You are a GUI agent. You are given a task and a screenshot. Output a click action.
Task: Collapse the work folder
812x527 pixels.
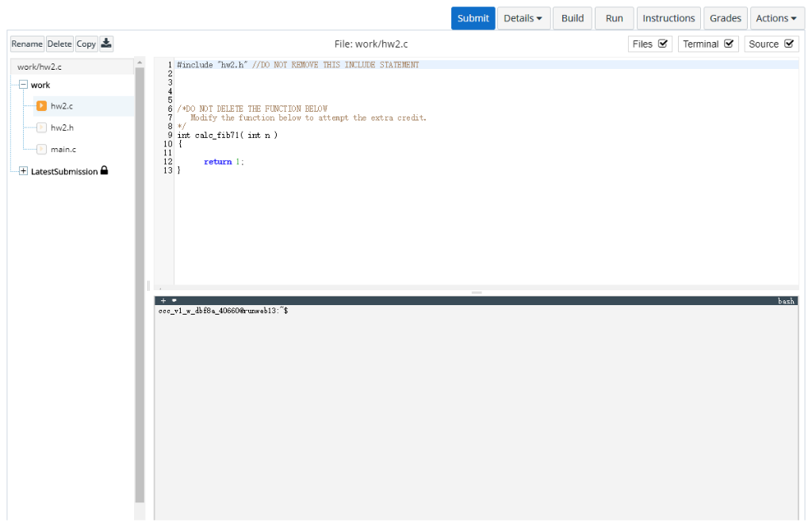pos(23,84)
